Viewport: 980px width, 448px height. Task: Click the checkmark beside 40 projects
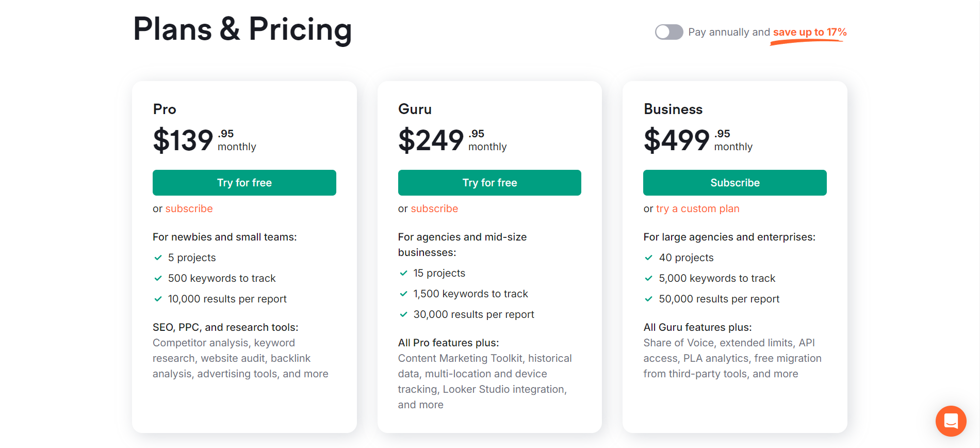648,258
